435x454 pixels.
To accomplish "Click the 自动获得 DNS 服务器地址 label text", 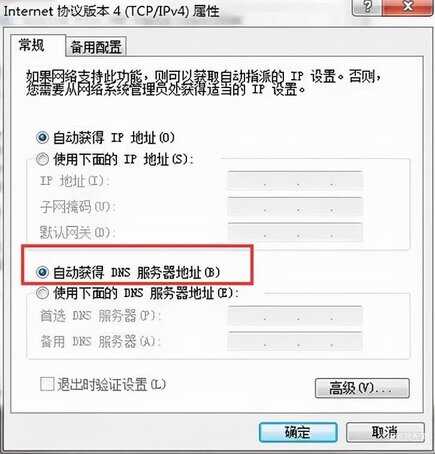I will (137, 272).
